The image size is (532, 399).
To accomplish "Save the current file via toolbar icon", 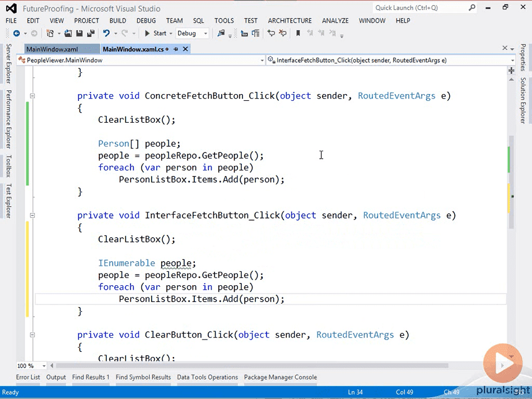I will [80, 33].
